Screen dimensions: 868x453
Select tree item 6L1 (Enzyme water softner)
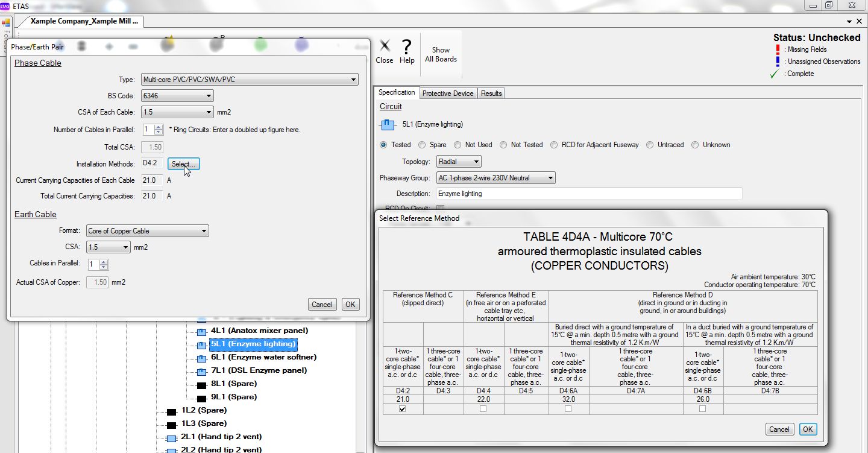click(263, 357)
